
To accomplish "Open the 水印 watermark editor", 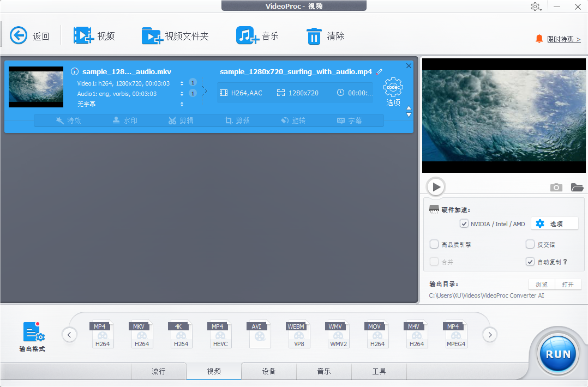I will point(124,120).
